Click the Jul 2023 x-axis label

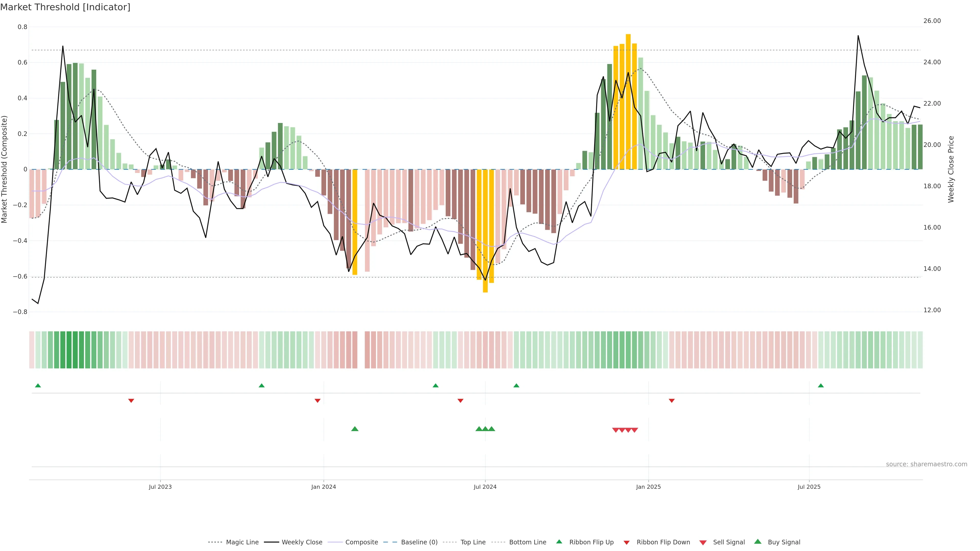click(160, 487)
